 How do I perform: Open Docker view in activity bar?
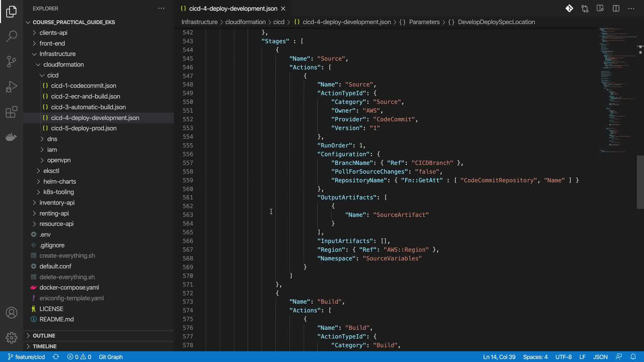(11, 137)
